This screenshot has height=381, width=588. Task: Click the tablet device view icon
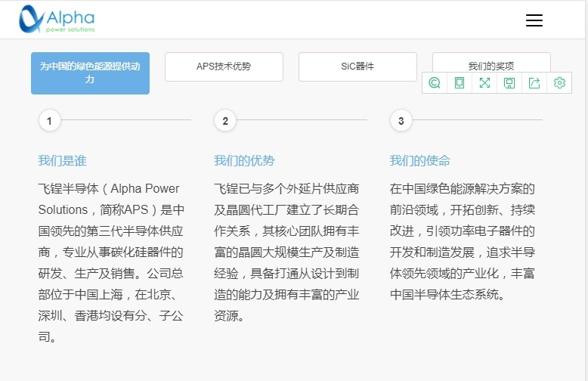pos(460,83)
